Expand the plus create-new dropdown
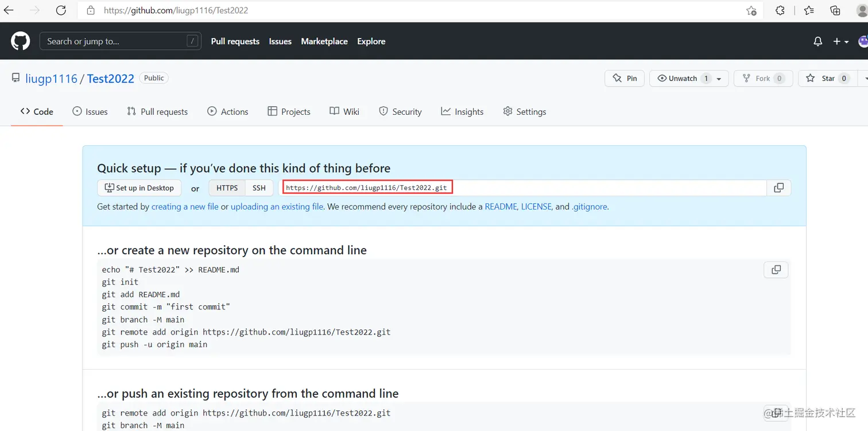 pyautogui.click(x=840, y=41)
